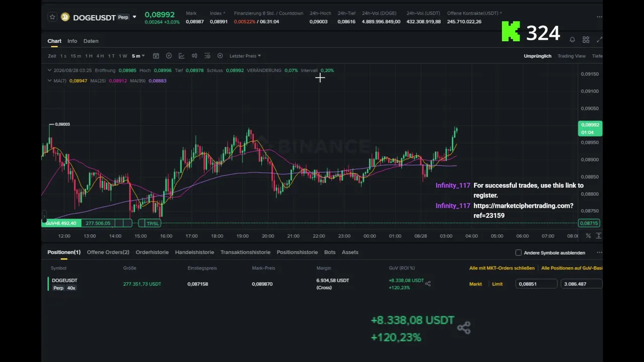Switch to the Daten tab
644x362 pixels.
[91, 41]
